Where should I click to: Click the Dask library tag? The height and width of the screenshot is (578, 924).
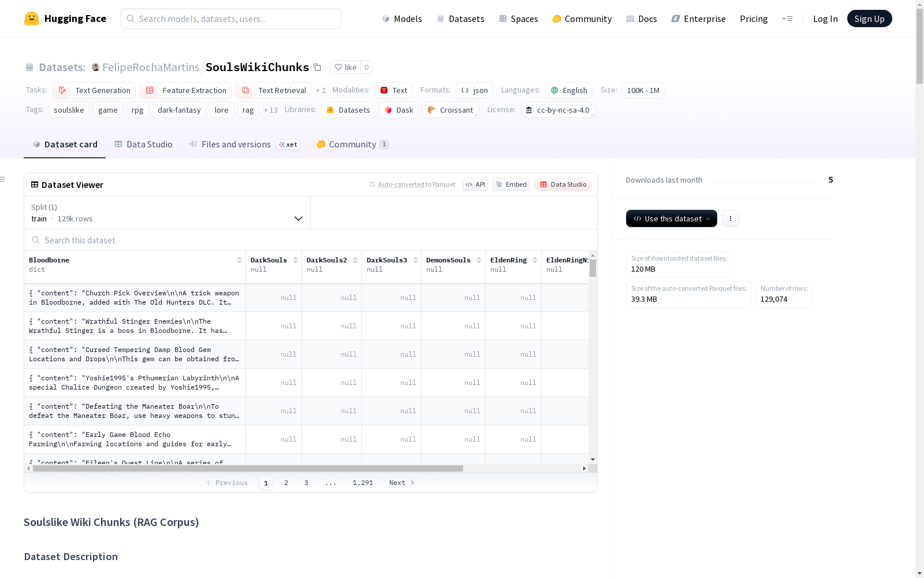[x=398, y=110]
